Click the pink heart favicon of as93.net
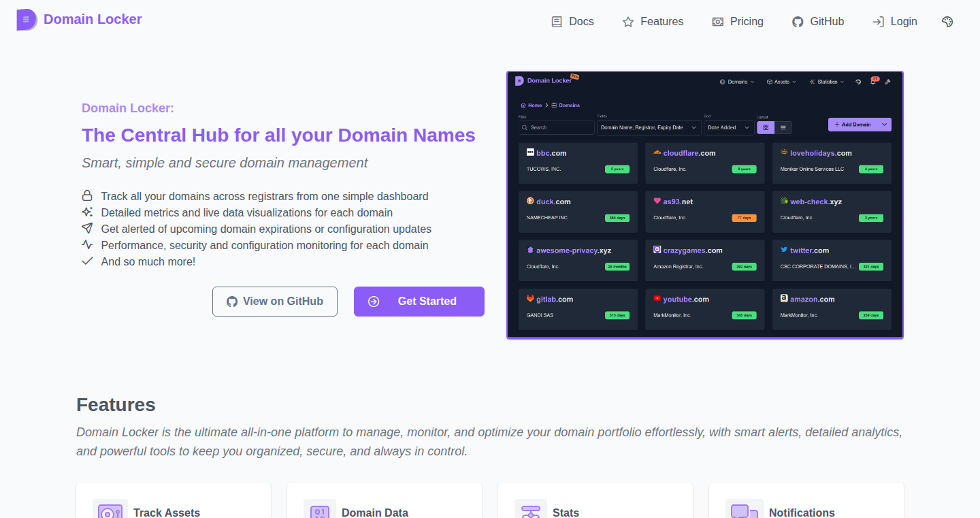The width and height of the screenshot is (980, 518). click(657, 201)
